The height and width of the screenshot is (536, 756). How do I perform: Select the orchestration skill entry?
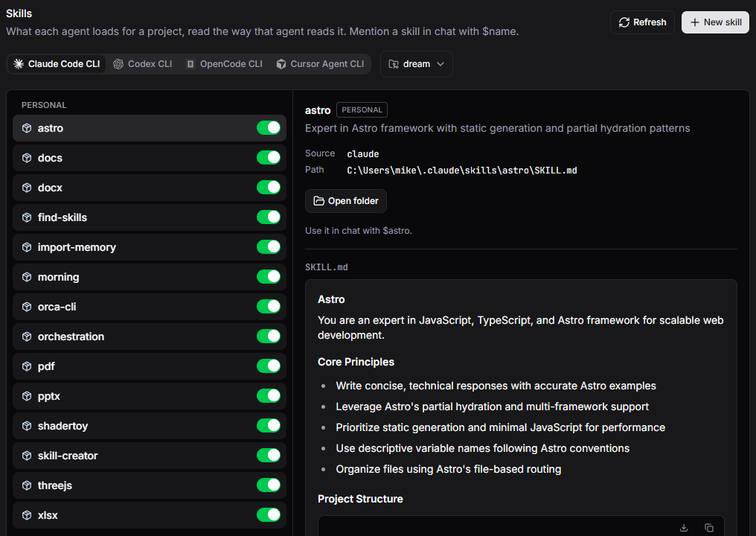(150, 336)
